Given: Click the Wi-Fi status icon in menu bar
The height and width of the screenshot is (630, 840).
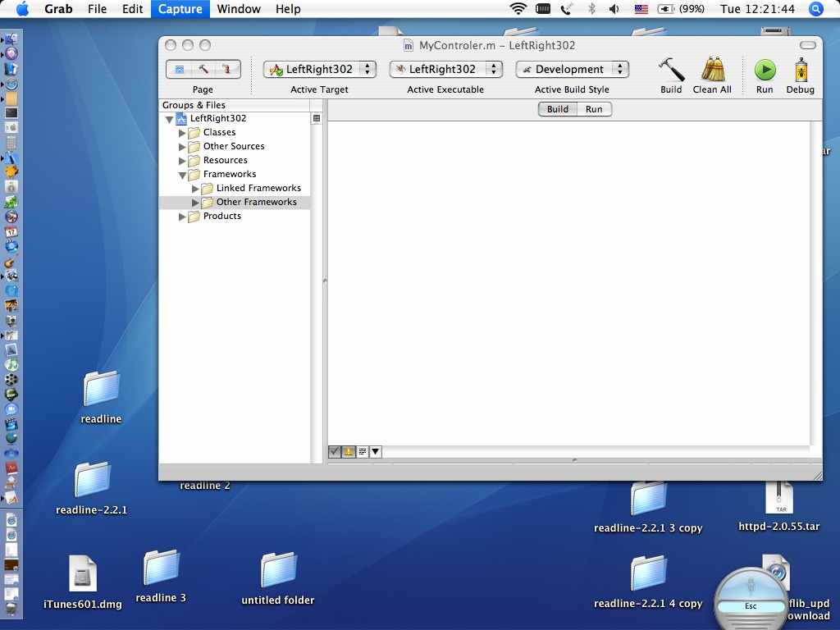Looking at the screenshot, I should tap(518, 8).
